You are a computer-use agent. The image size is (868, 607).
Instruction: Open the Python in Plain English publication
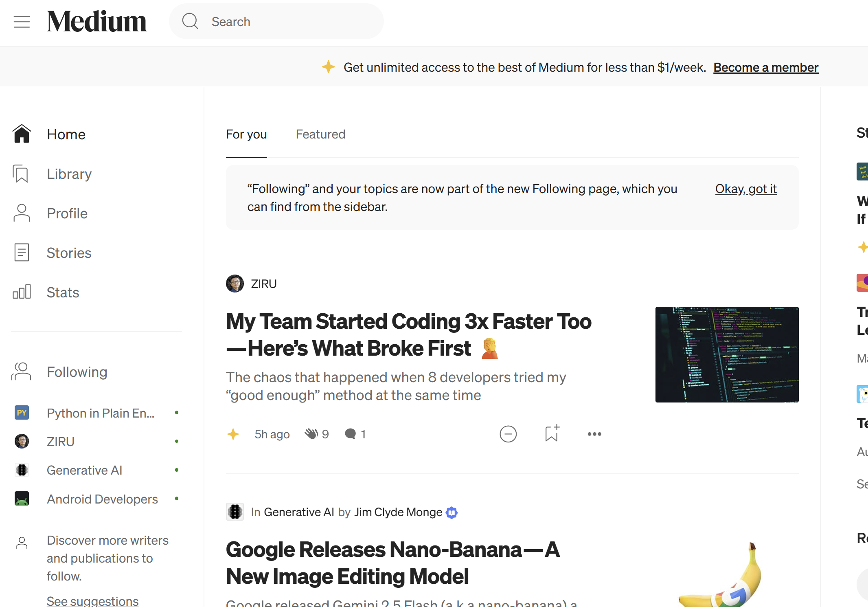tap(100, 413)
